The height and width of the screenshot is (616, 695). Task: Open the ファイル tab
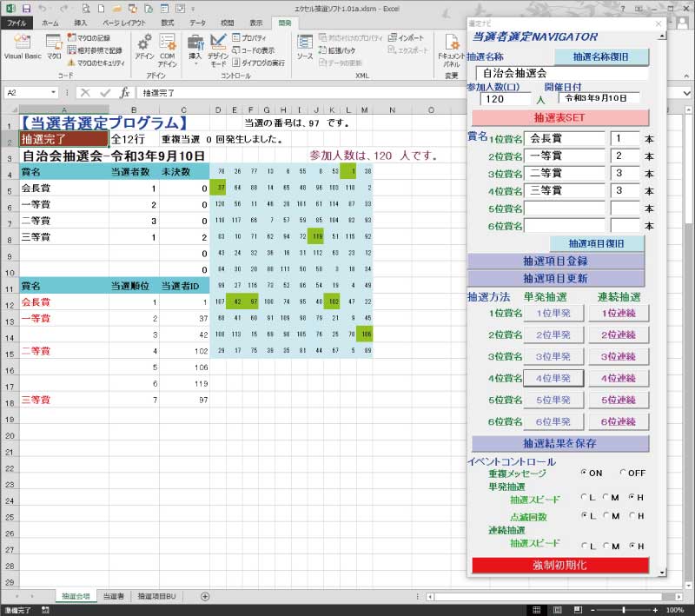click(x=17, y=23)
